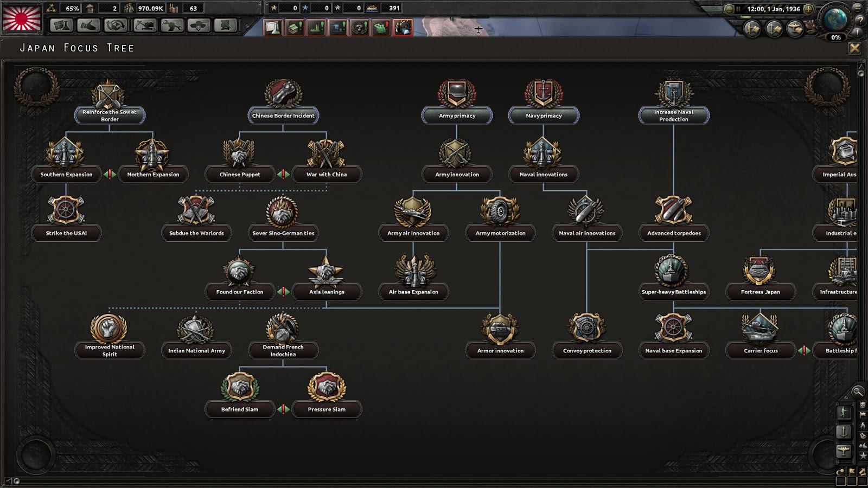Decrease game speed with the minus button
This screenshot has height=488, width=868.
729,9
